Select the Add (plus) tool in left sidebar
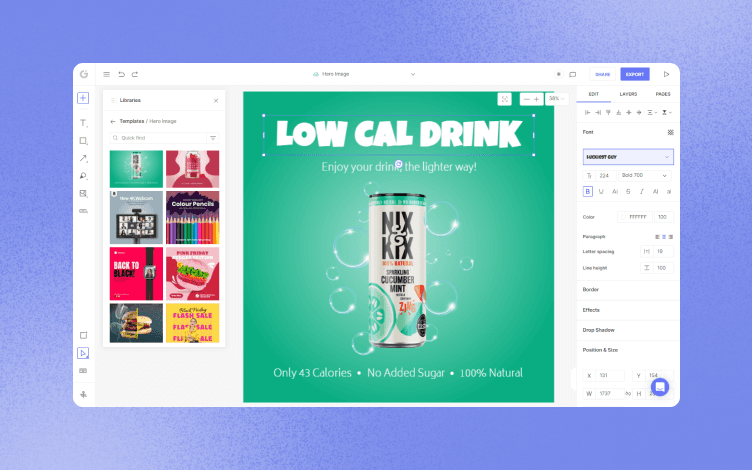This screenshot has width=752, height=470. (83, 98)
